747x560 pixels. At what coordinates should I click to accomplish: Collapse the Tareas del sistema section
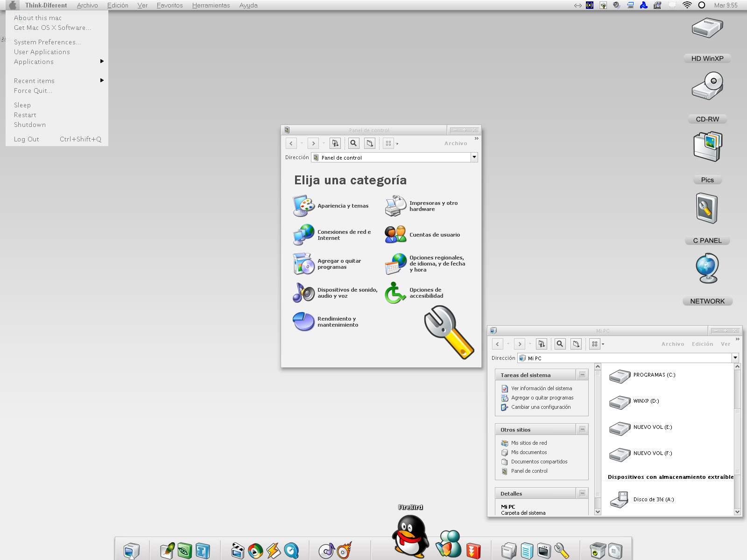[582, 375]
